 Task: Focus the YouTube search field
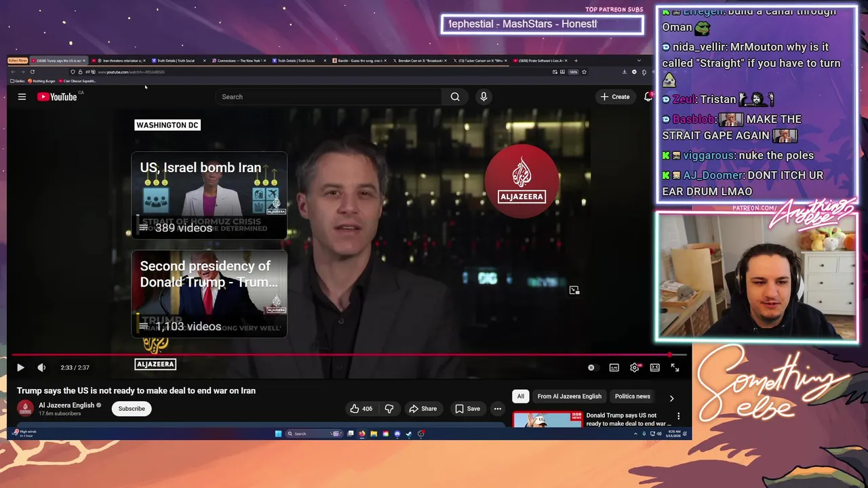coord(329,97)
